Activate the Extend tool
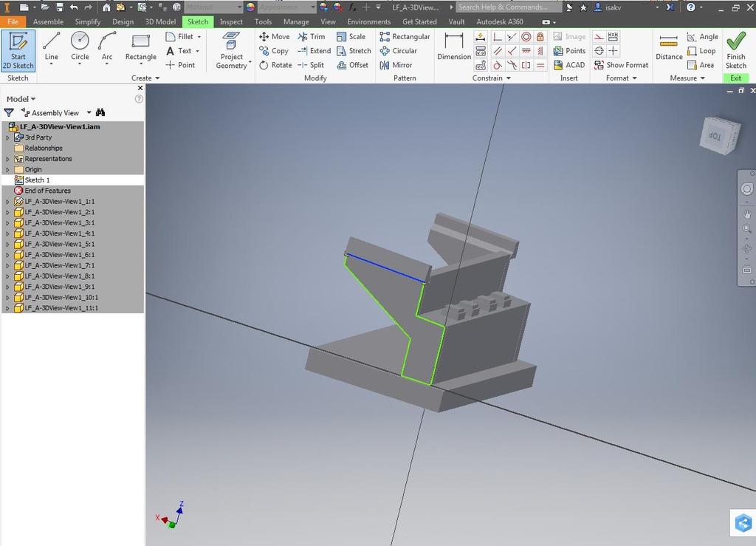This screenshot has width=756, height=546. pos(315,51)
